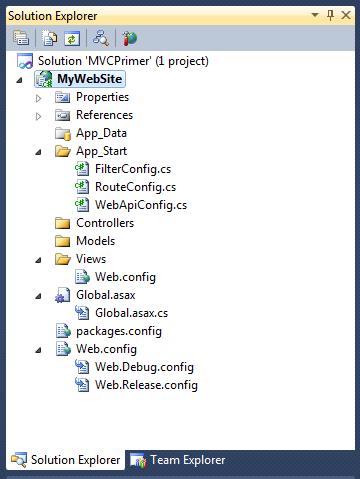Open the Window Position dropdown arrow
The image size is (360, 479).
(314, 15)
